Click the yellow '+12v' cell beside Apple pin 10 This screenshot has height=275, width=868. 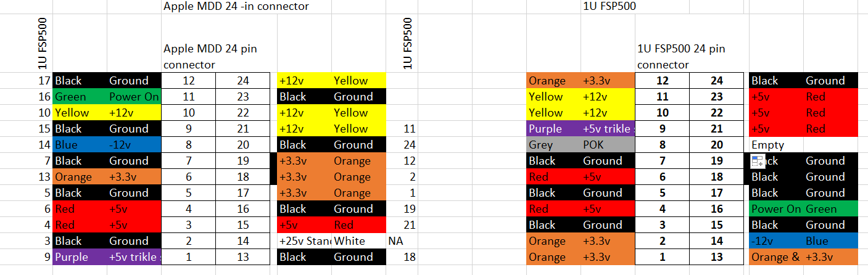tap(134, 113)
